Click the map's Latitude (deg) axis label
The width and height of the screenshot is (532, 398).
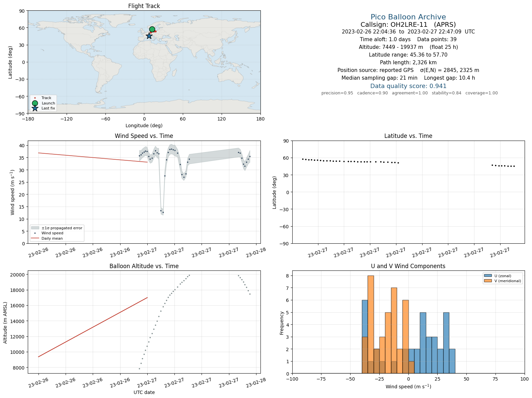[10, 62]
